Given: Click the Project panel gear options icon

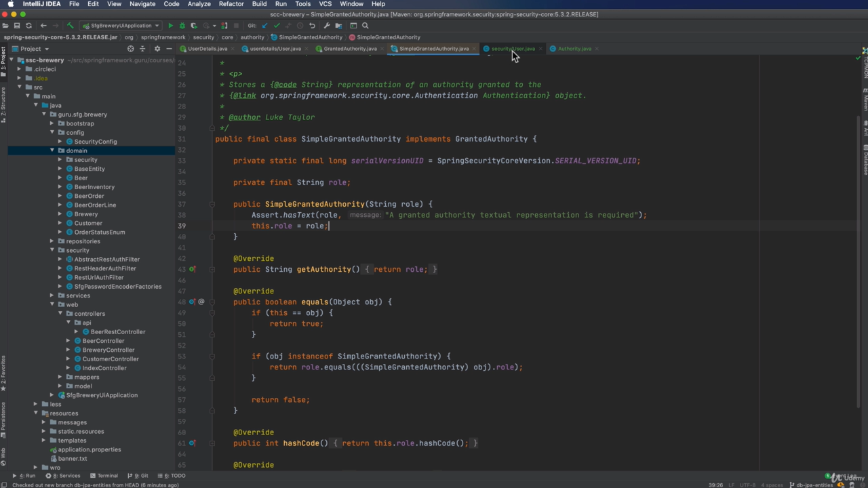Looking at the screenshot, I should coord(157,49).
